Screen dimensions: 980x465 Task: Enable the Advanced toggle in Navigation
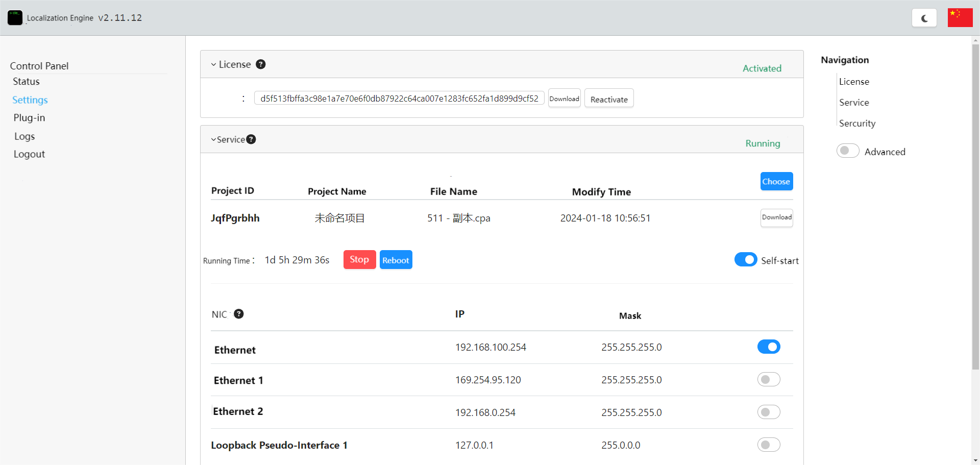tap(847, 151)
